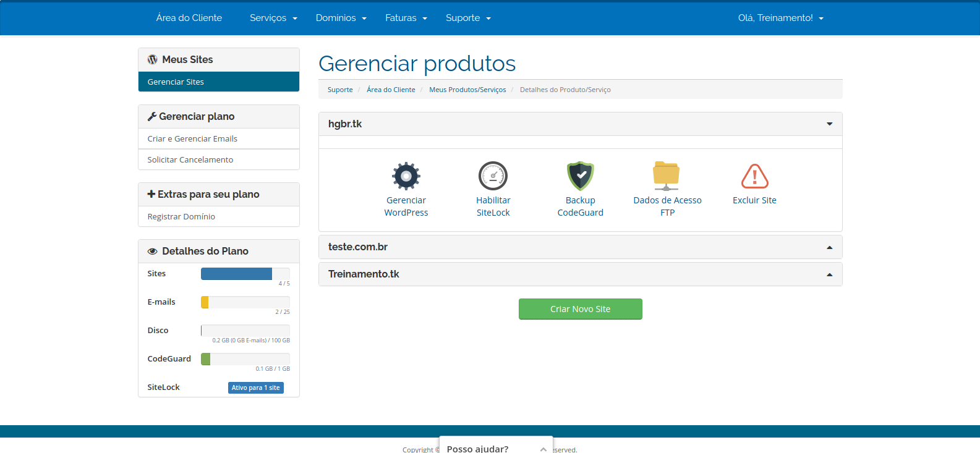Screen dimensions: 980x453
Task: Click the SiteLock label in plan details
Action: (x=163, y=387)
